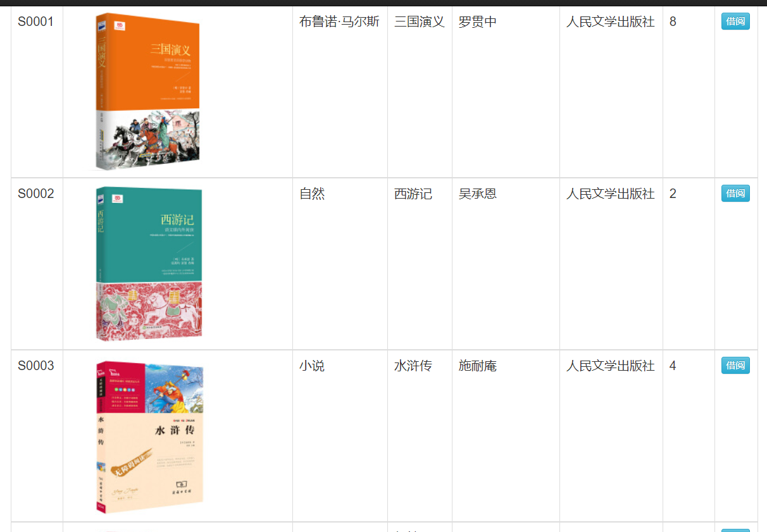This screenshot has height=532, width=767.
Task: Select book ID S0003
Action: 36,366
